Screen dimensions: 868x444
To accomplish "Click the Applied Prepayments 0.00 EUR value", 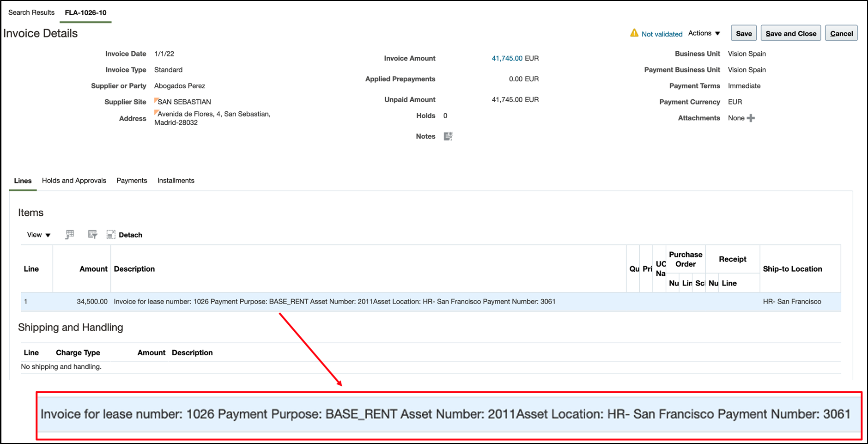I will [x=524, y=79].
